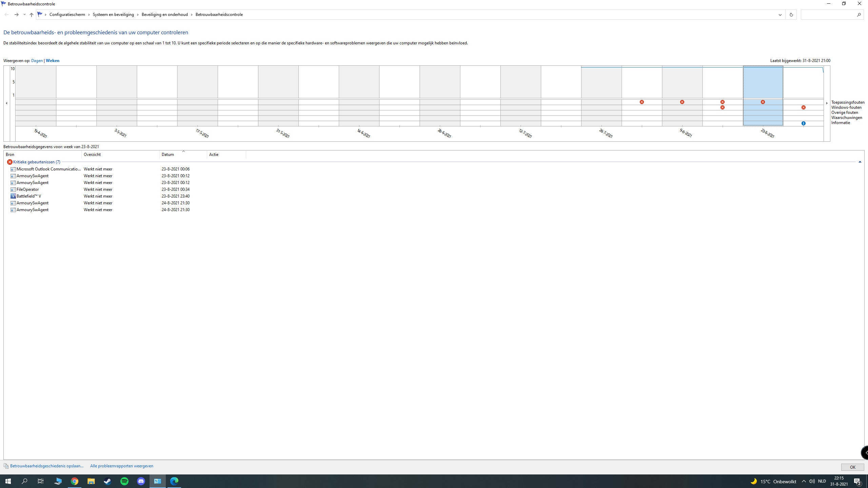The width and height of the screenshot is (868, 488).
Task: Show hidden system tray icons
Action: click(x=804, y=481)
